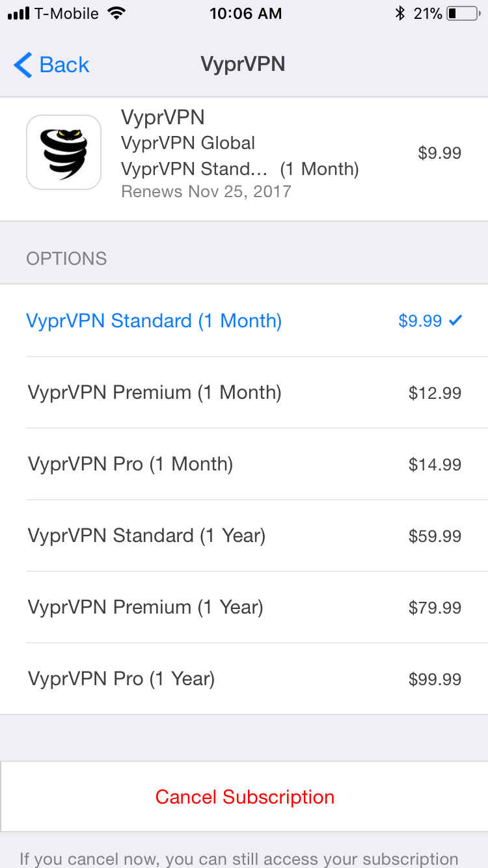Screen dimensions: 488x868
Task: Tap the blue back chevron arrow
Action: coord(23,65)
